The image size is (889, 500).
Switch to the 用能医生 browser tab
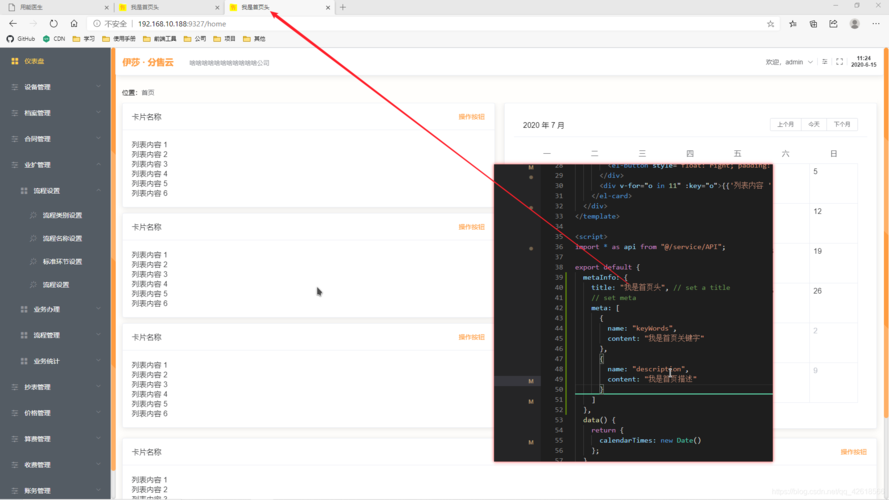pyautogui.click(x=57, y=7)
